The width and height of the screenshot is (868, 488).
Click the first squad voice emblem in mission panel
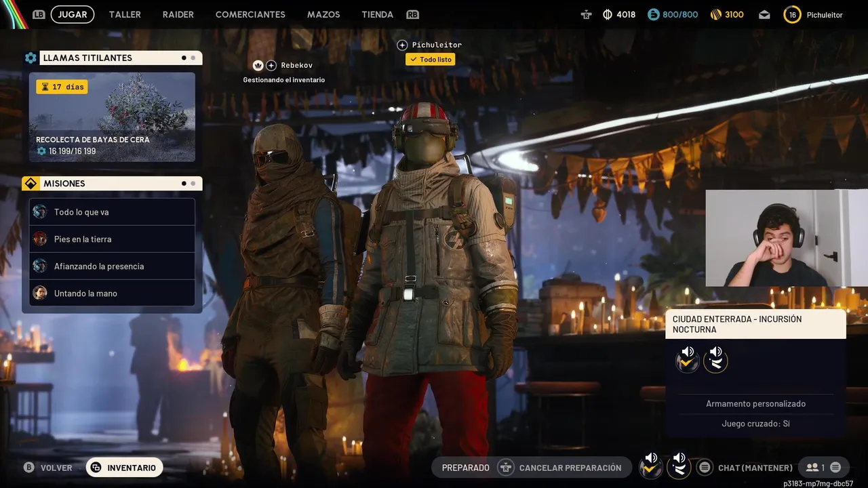688,359
